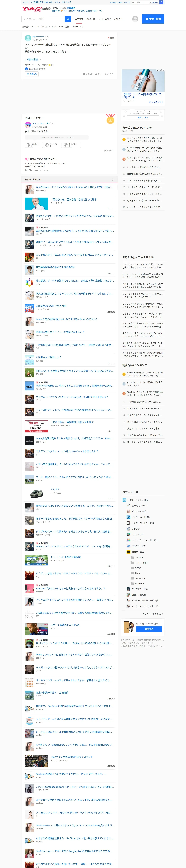Open ニコニコ動画 folder category
The height and width of the screenshot is (868, 186).
click(x=139, y=563)
